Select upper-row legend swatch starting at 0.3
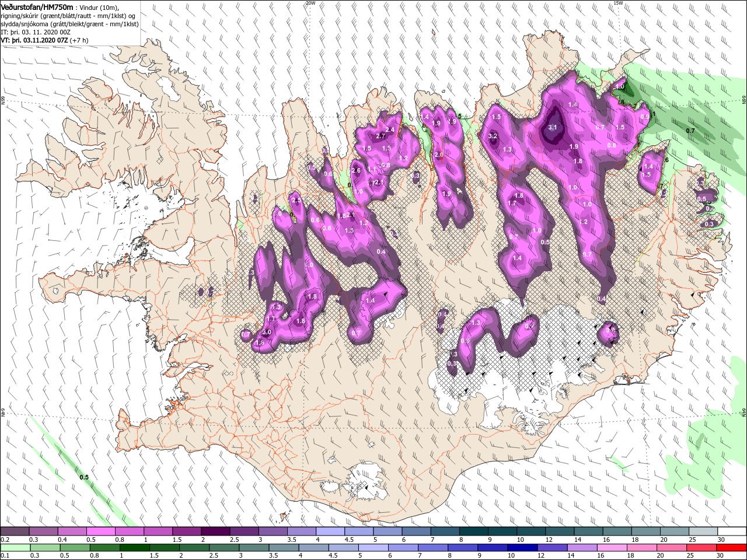Viewport: 747px width, 560px height. tap(44, 531)
